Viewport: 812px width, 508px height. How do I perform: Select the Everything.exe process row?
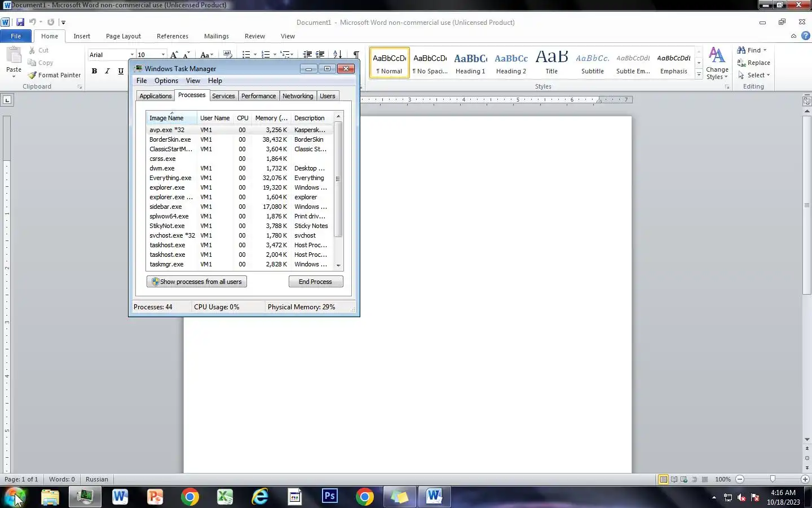tap(240, 178)
